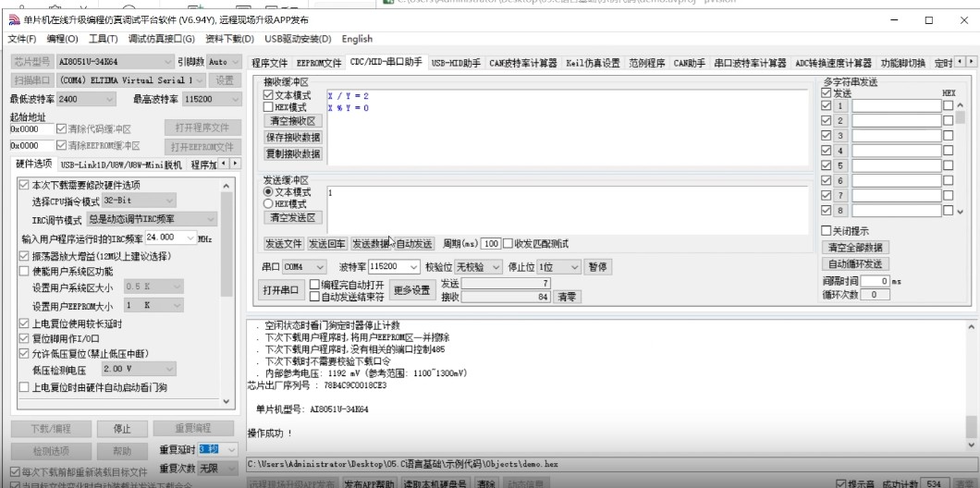Open the USB驱动安装(D) menu
The image size is (980, 488).
click(298, 39)
